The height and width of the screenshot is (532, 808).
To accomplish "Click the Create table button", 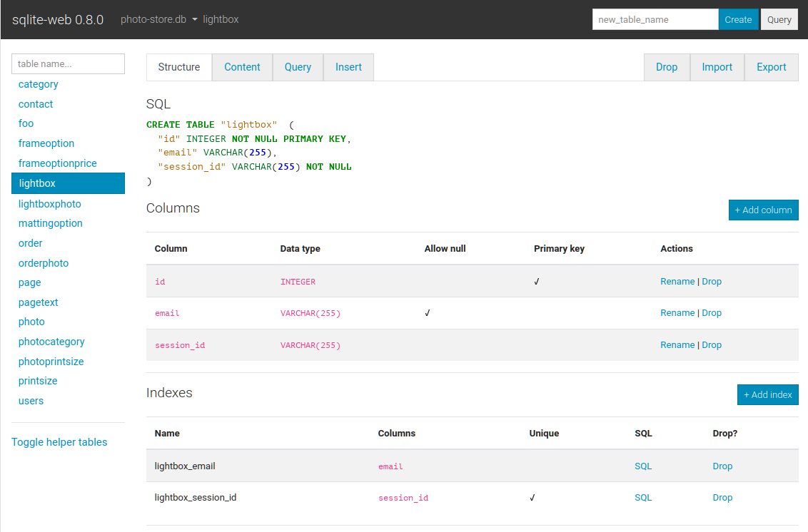I will click(x=738, y=19).
